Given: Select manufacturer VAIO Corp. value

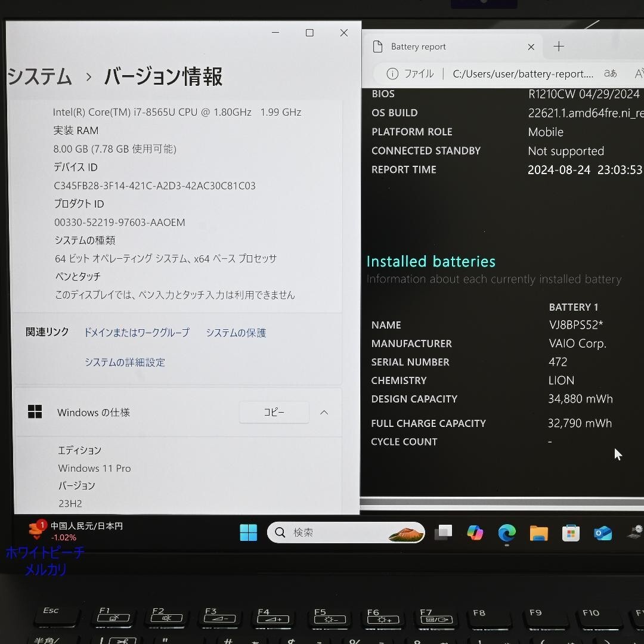Looking at the screenshot, I should click(x=577, y=343).
